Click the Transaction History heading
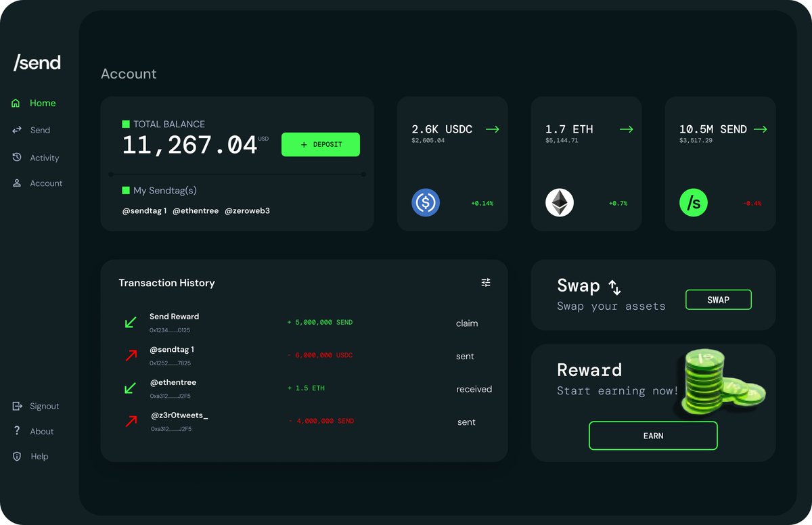Screen dimensions: 812x525 pos(166,283)
